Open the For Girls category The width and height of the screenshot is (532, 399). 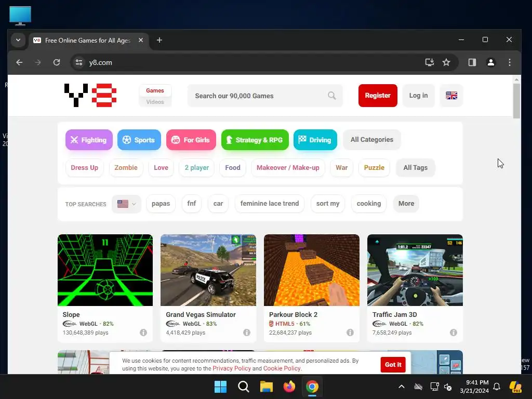pyautogui.click(x=191, y=140)
